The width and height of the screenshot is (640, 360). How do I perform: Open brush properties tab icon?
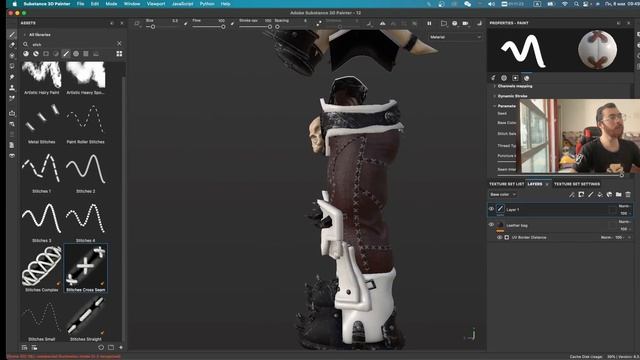(x=493, y=78)
